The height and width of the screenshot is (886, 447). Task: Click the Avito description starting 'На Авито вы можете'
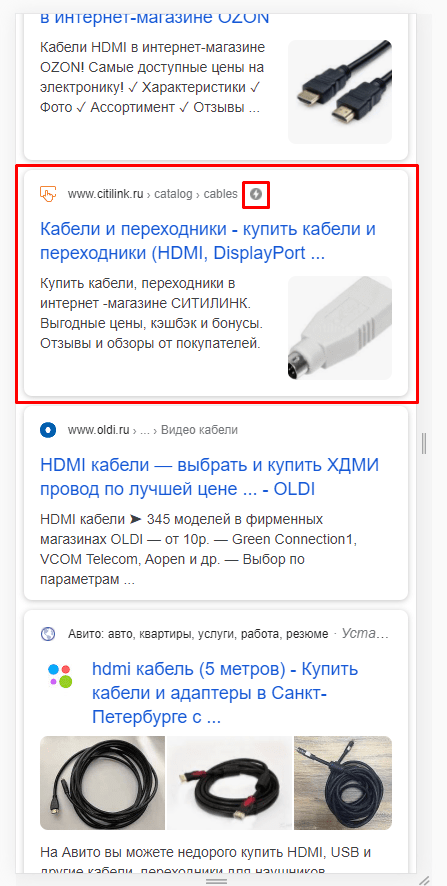click(206, 860)
